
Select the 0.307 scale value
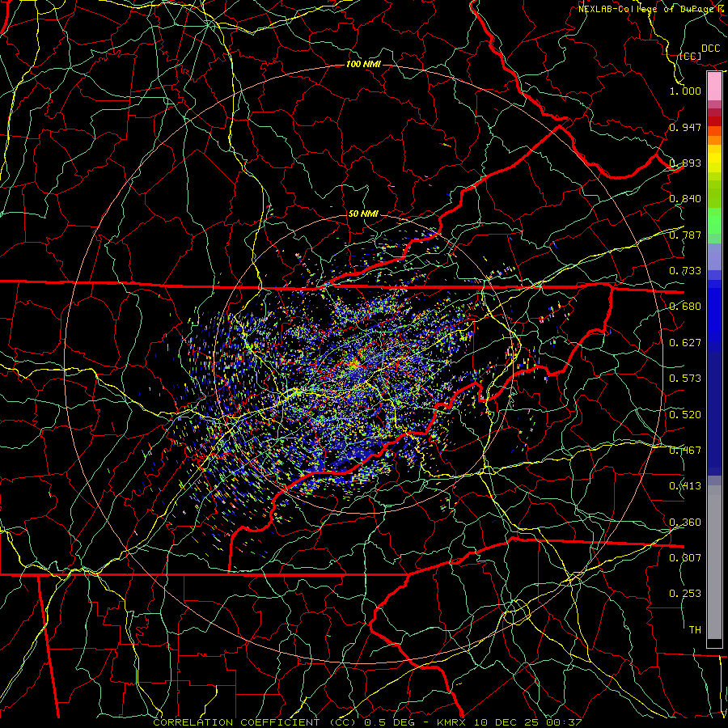(x=685, y=557)
